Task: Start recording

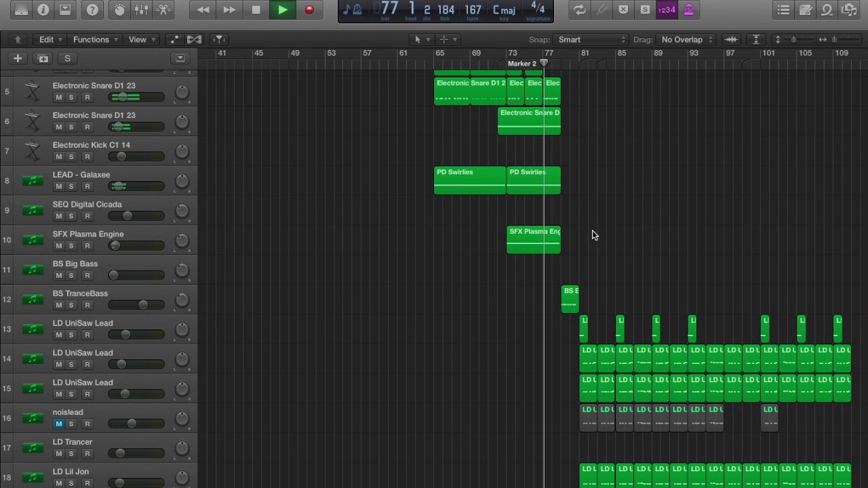Action: point(309,9)
